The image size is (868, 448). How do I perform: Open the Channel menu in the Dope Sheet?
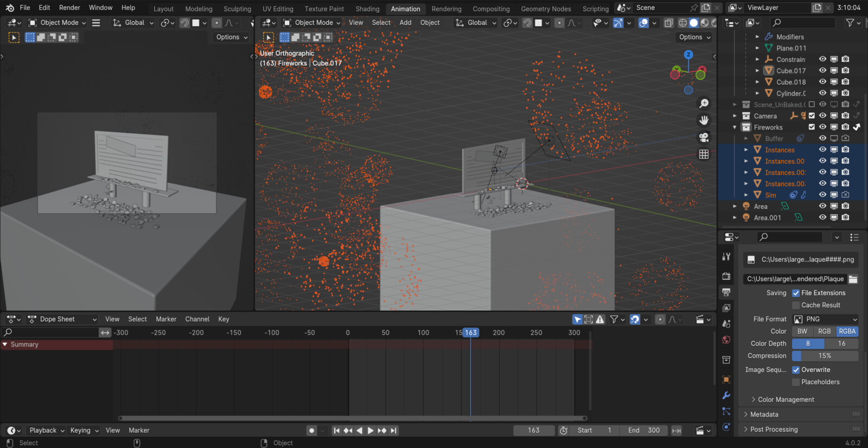coord(197,319)
